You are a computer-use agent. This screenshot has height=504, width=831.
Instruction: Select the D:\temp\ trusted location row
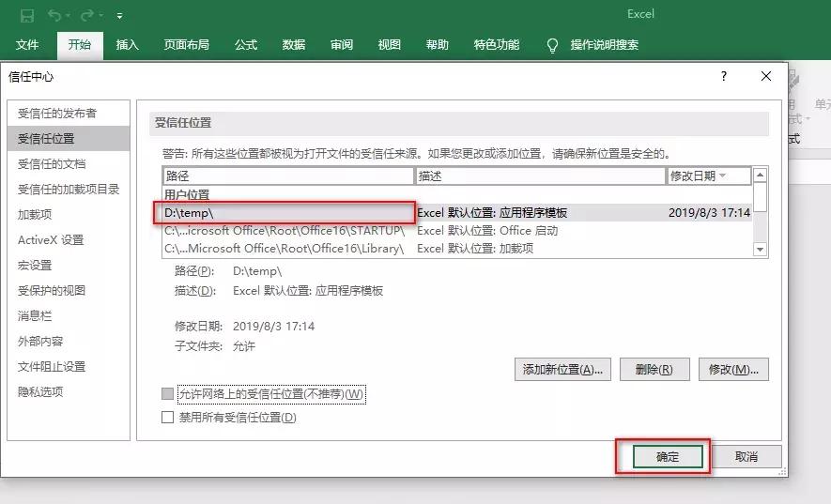click(457, 212)
